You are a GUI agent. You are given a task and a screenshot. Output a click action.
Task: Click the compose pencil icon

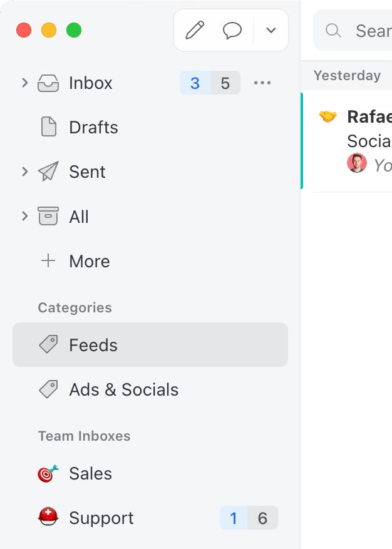coord(195,30)
